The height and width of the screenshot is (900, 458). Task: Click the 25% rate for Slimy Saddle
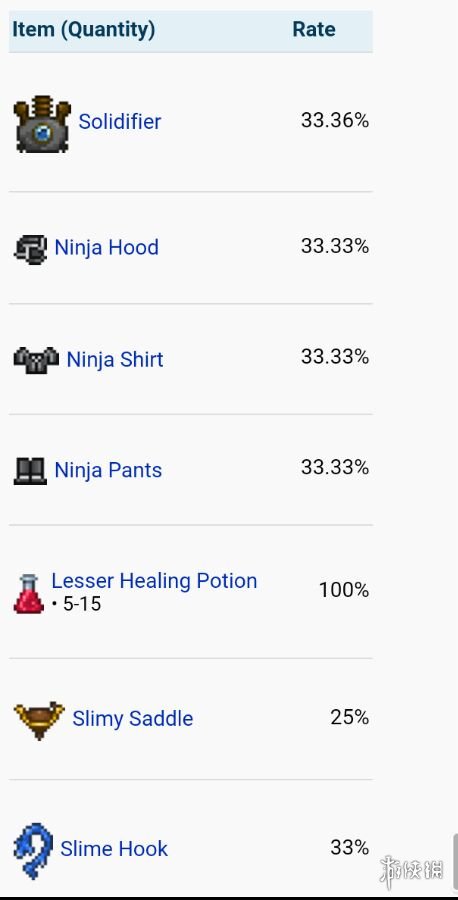349,717
